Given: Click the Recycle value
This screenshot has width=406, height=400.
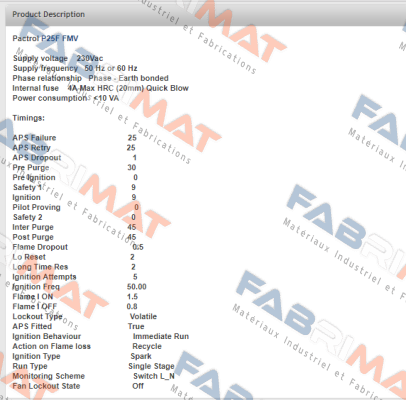Looking at the screenshot, I should pos(147,346).
